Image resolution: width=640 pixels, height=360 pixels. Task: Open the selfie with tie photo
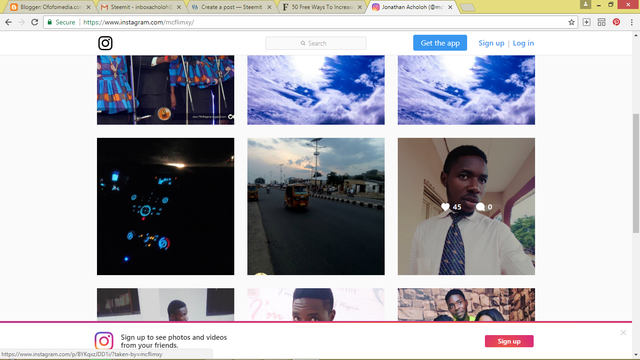click(466, 206)
